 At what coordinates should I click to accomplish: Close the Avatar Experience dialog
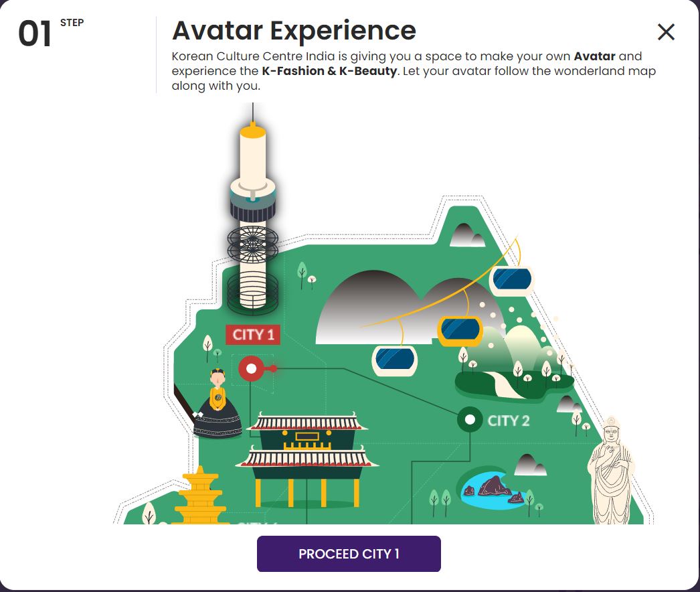tap(666, 32)
